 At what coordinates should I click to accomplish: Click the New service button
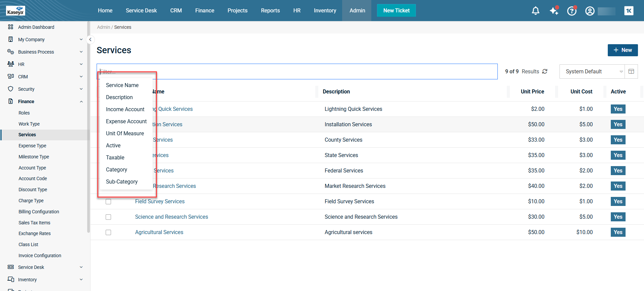tap(623, 50)
